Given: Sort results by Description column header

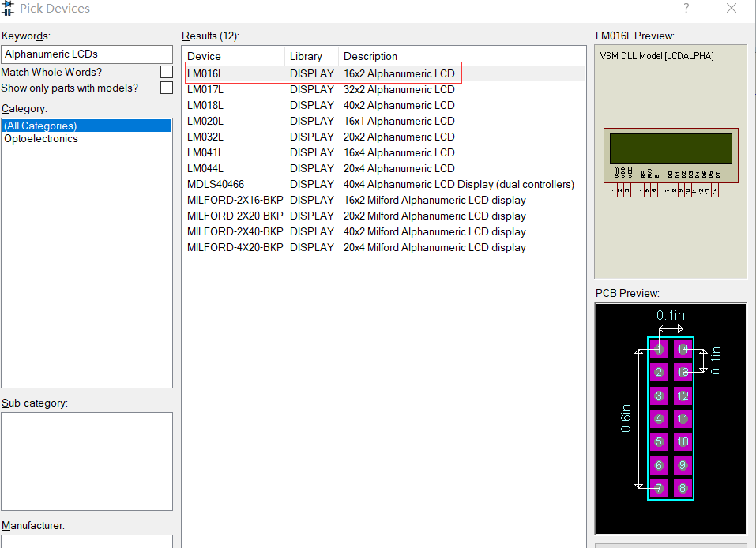Looking at the screenshot, I should point(461,56).
